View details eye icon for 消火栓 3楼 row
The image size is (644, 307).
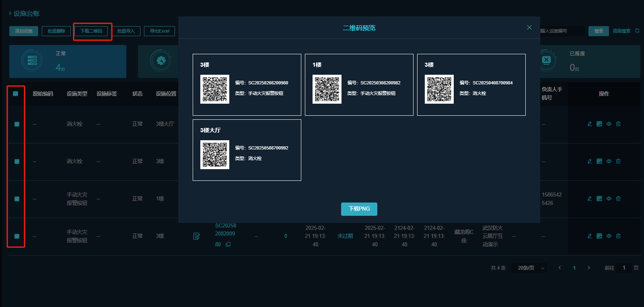tap(609, 161)
